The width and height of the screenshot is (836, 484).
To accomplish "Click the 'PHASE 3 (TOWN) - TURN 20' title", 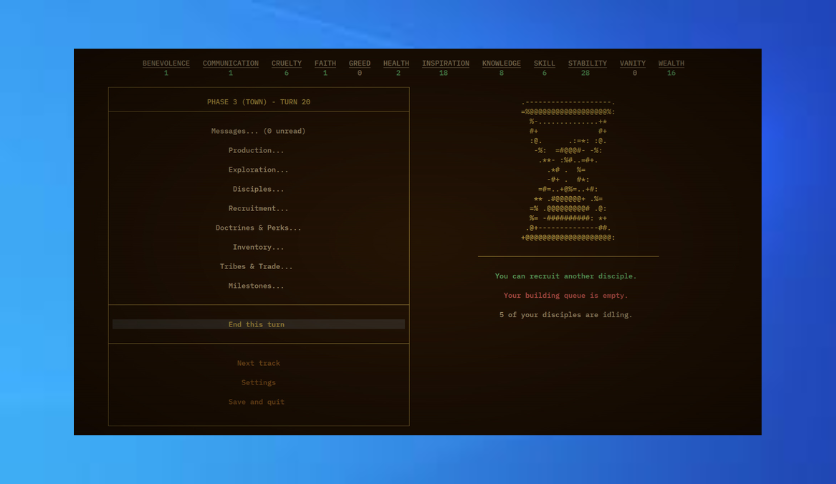I will click(x=259, y=102).
